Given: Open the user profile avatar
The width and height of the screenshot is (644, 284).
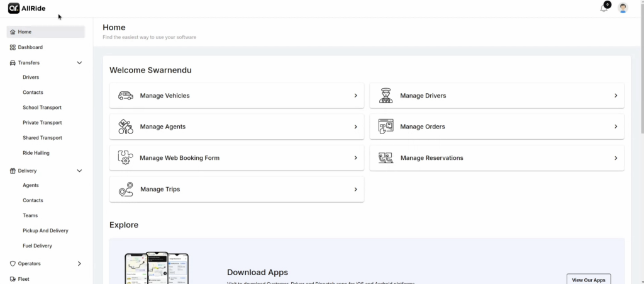Looking at the screenshot, I should pos(623,8).
